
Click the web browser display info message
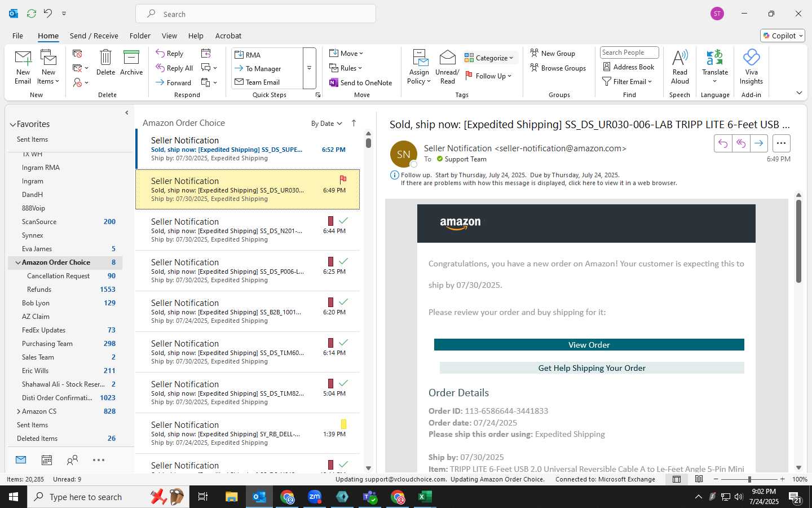(x=539, y=183)
